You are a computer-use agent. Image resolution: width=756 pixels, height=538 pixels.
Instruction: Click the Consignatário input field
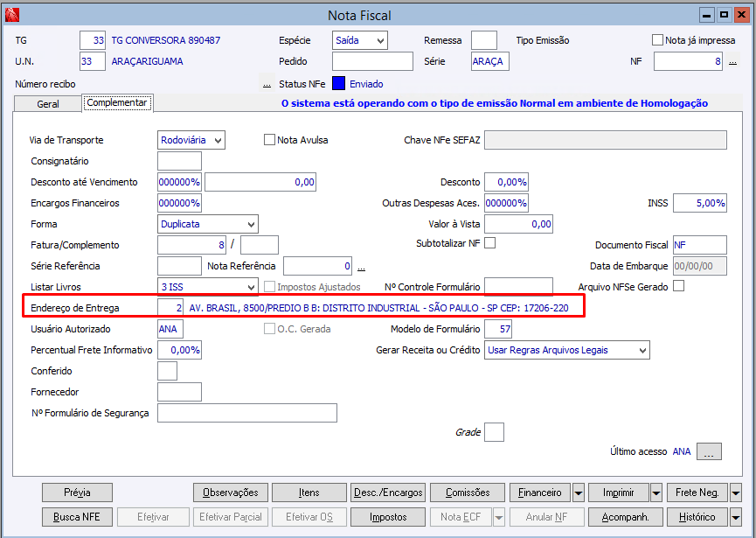179,161
